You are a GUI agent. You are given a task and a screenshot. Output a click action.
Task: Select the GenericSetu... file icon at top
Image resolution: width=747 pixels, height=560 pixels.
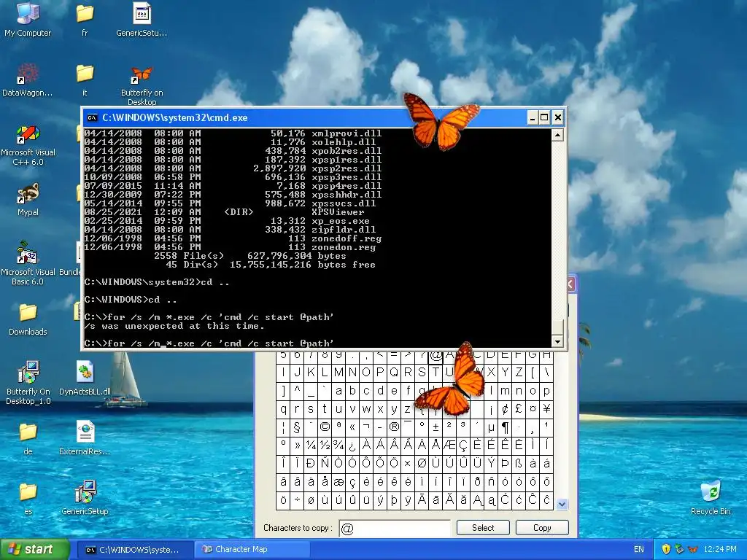[x=142, y=19]
